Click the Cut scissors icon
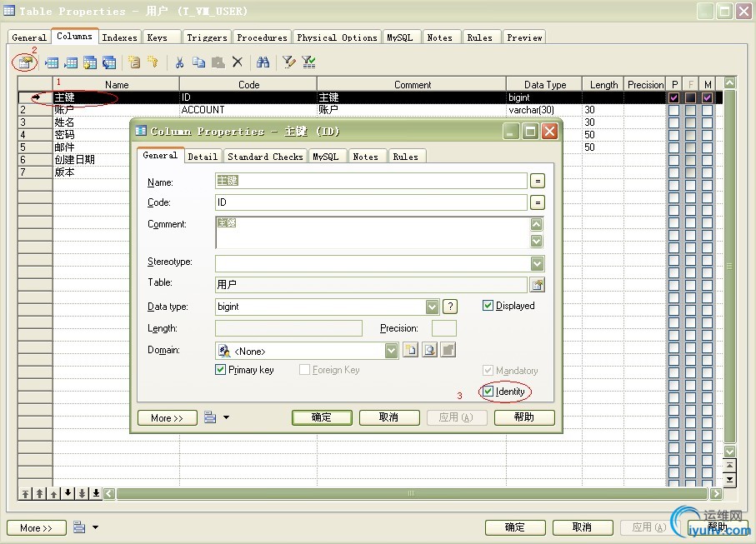Viewport: 756px width, 544px height. click(x=179, y=62)
